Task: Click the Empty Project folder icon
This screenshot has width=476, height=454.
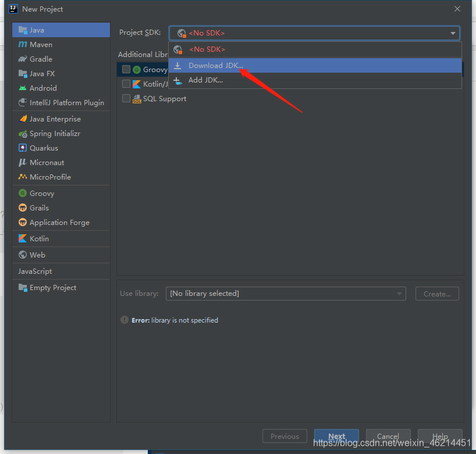Action: pos(23,288)
